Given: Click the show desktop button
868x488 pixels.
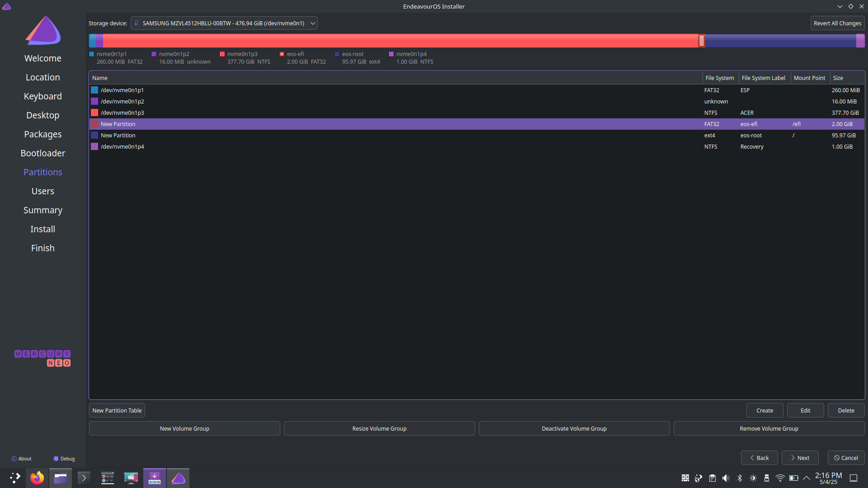Looking at the screenshot, I should pos(854,478).
